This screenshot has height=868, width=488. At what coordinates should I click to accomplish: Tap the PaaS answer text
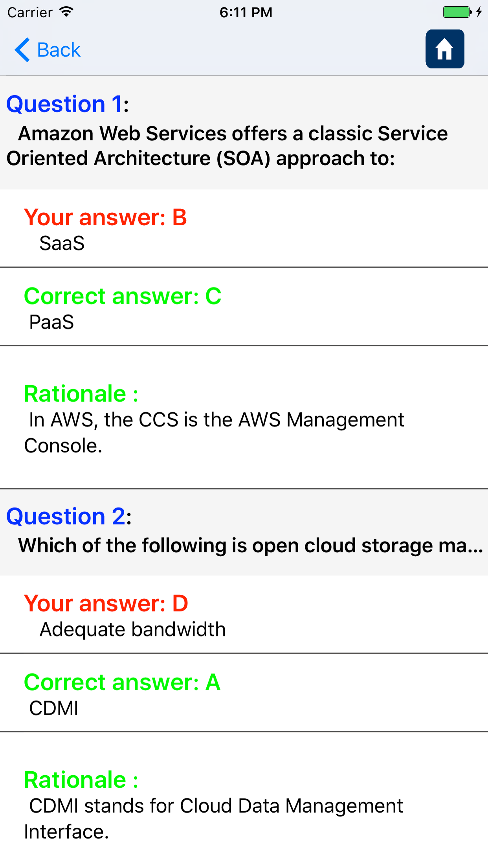[51, 322]
